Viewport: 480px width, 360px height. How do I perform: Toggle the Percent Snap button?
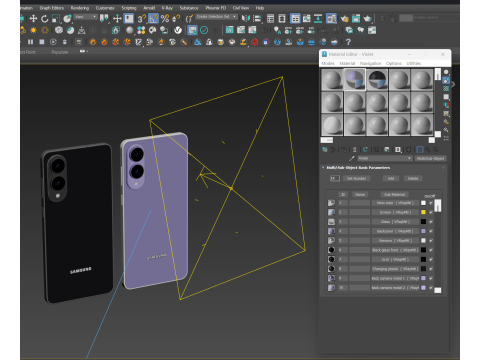(x=165, y=18)
